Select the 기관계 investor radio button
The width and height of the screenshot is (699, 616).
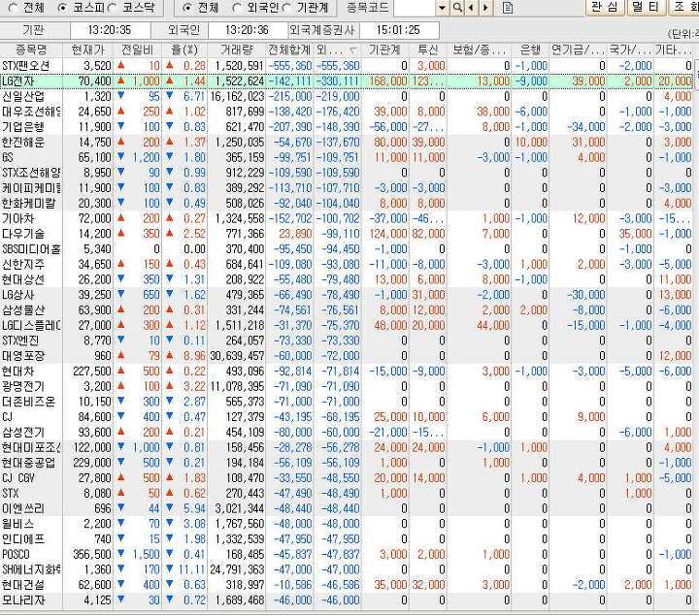click(287, 8)
